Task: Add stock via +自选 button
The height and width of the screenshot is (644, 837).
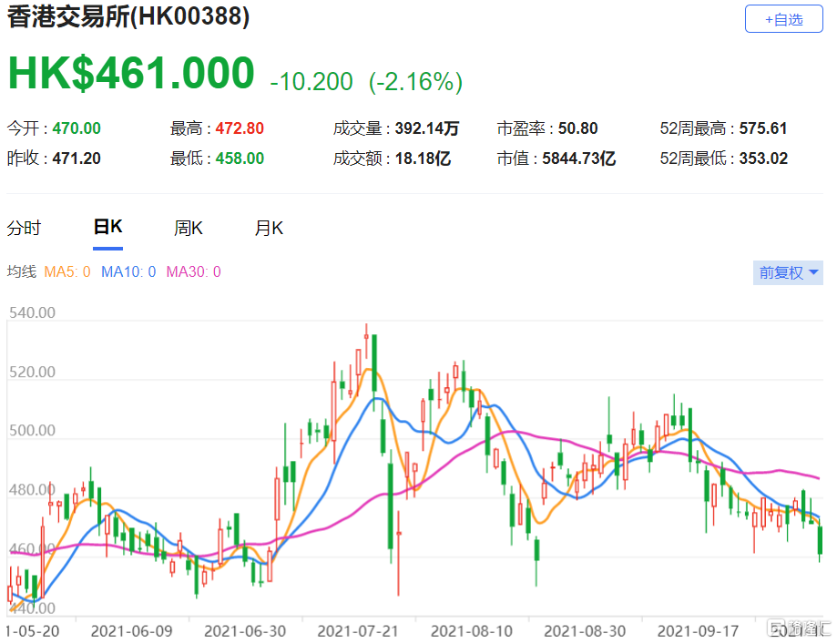Action: pos(783,19)
